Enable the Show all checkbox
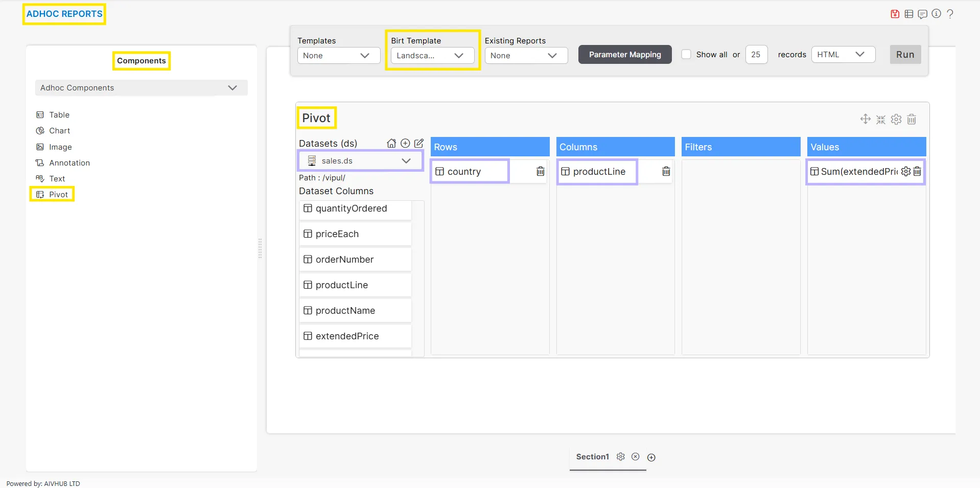The width and height of the screenshot is (980, 488). tap(686, 55)
